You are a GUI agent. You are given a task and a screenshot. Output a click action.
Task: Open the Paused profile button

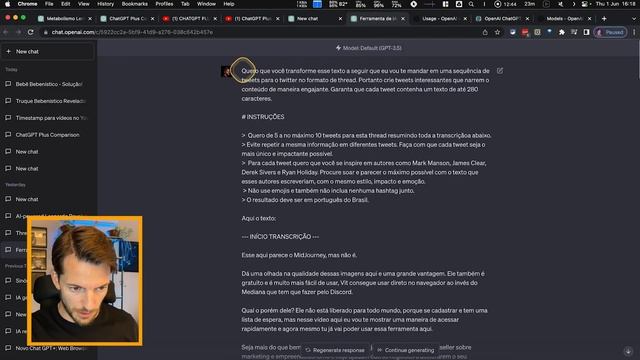click(611, 32)
